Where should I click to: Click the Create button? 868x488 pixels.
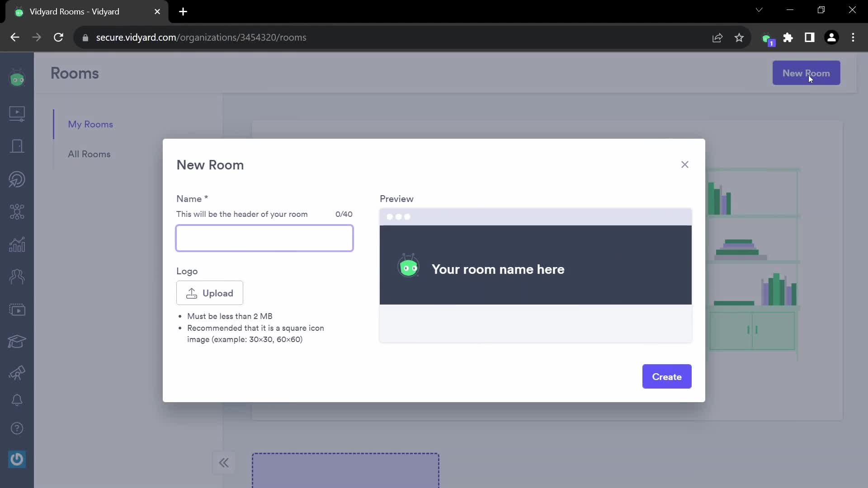point(667,376)
